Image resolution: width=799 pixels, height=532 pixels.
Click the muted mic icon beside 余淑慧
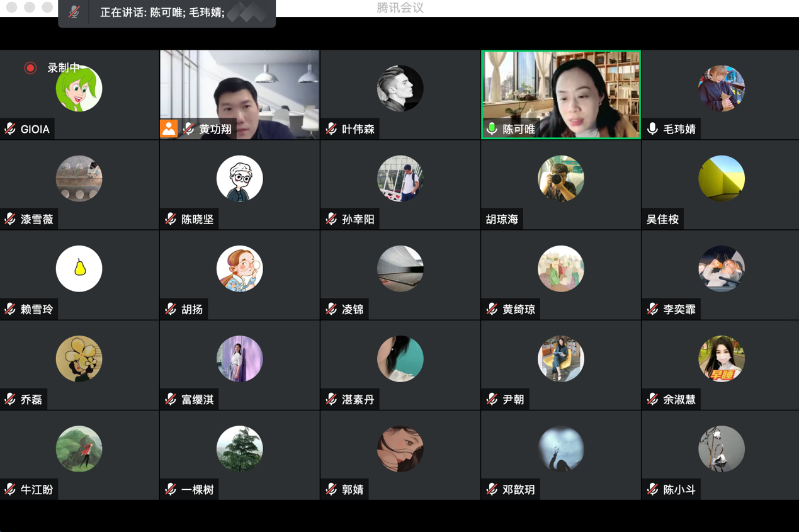pyautogui.click(x=653, y=399)
